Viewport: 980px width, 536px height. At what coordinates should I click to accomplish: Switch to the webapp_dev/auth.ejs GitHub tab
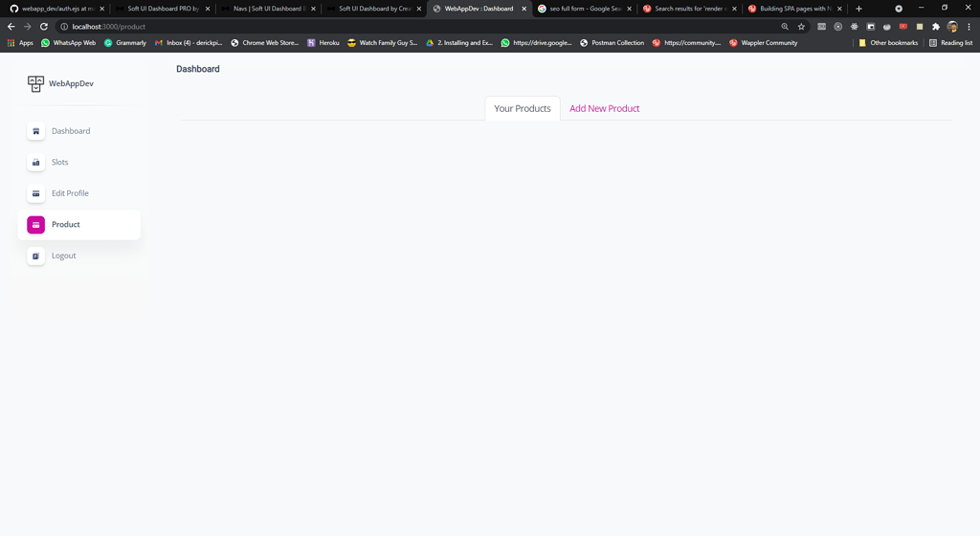[x=55, y=9]
